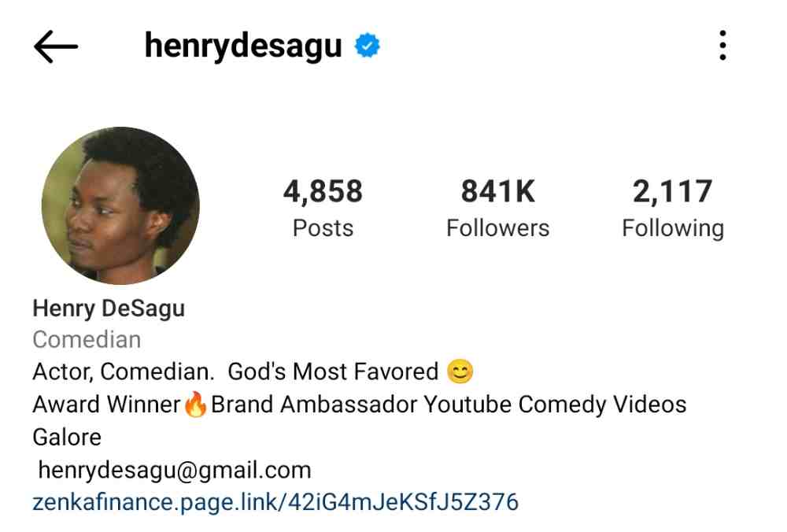Click the word Galore in bio
Image resolution: width=787 pixels, height=532 pixels.
(67, 437)
